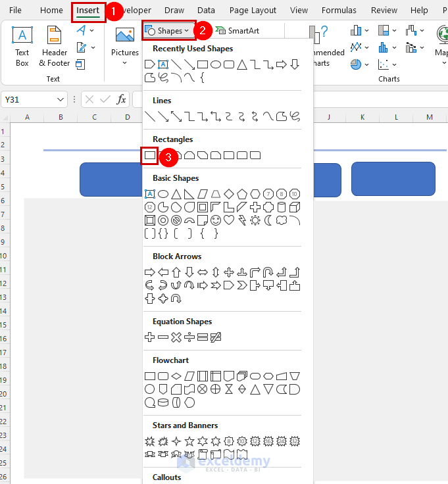Switch to the Formulas tab
The image size is (448, 484).
tap(339, 11)
